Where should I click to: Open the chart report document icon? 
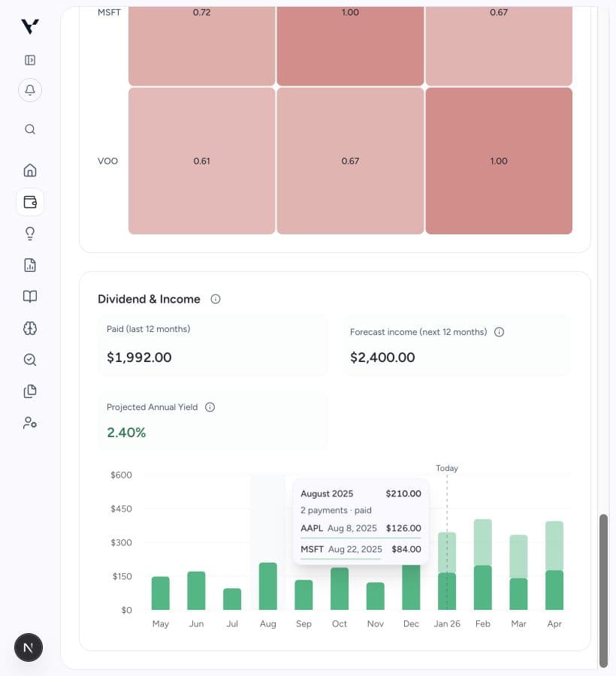click(30, 265)
